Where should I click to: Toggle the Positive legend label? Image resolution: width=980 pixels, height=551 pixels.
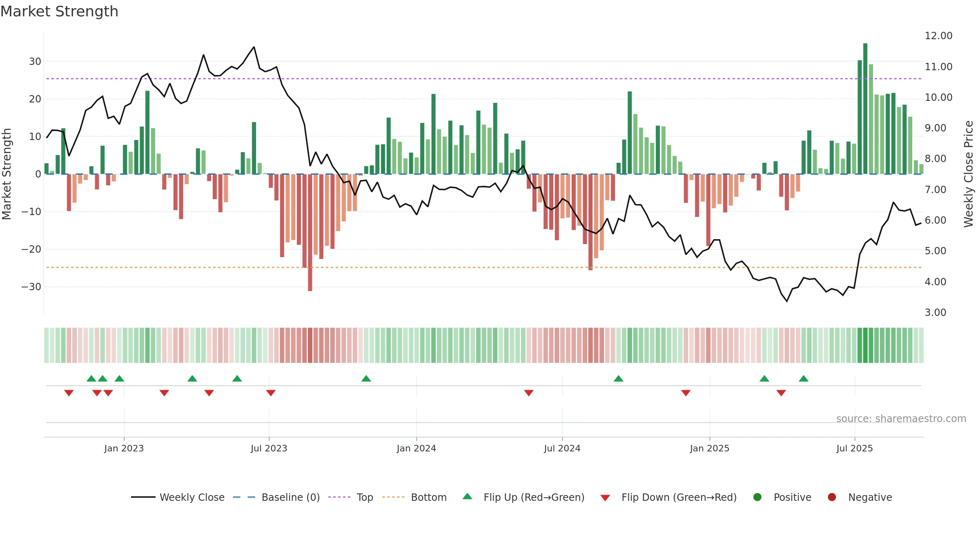coord(793,497)
